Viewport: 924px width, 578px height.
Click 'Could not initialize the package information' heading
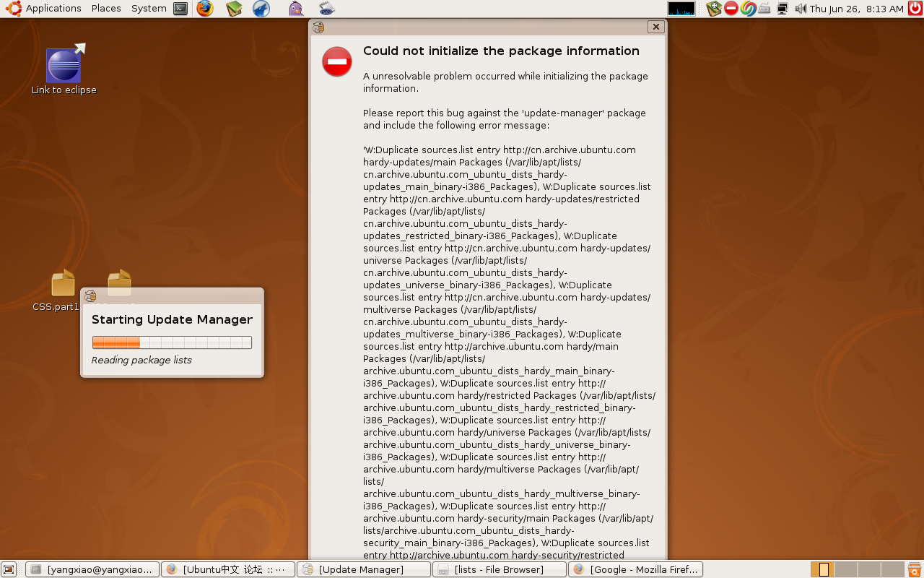pyautogui.click(x=501, y=51)
